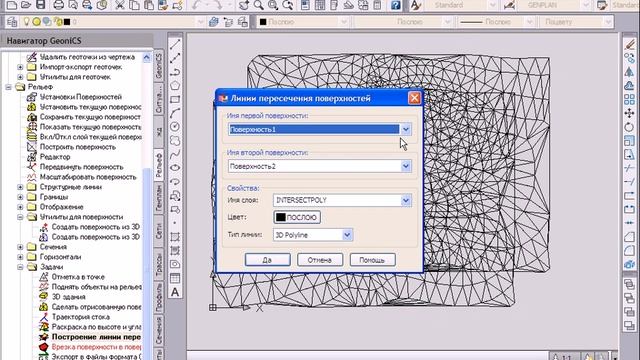Open the Layer Properties Manager icon

coord(12,22)
